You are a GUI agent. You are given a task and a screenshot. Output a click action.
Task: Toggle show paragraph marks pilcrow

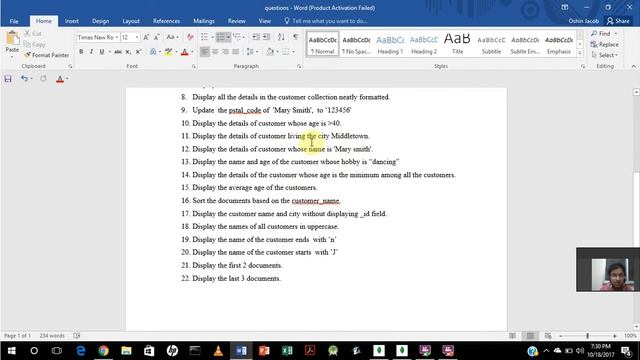tap(296, 37)
